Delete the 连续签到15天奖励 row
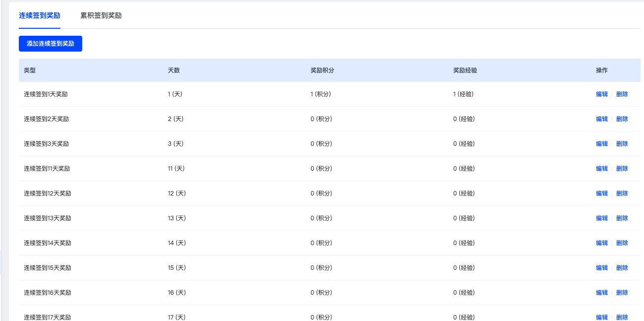The width and height of the screenshot is (644, 321). click(622, 268)
